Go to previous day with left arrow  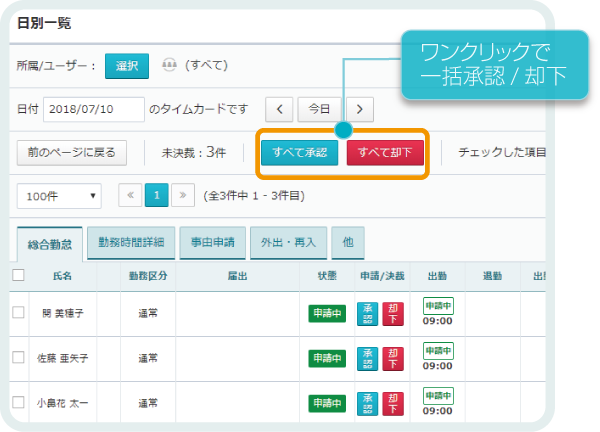(x=279, y=109)
